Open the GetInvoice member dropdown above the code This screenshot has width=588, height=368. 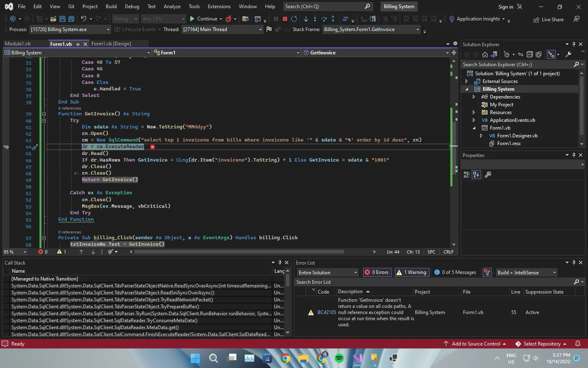tap(376, 52)
